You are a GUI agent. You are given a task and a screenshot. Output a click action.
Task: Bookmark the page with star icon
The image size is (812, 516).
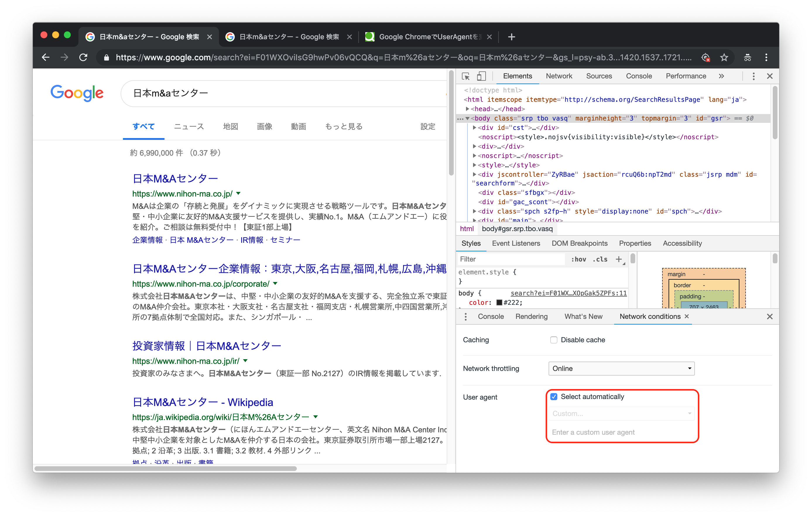(724, 57)
